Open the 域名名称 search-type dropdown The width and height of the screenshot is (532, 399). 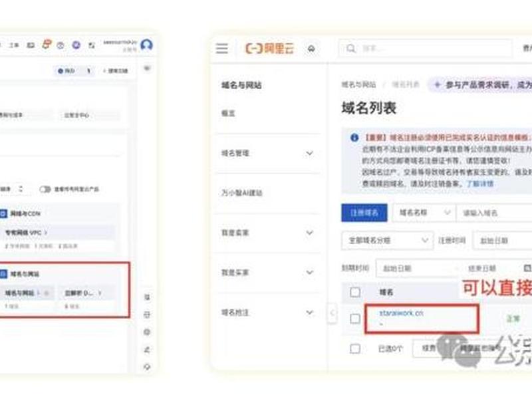pos(424,213)
